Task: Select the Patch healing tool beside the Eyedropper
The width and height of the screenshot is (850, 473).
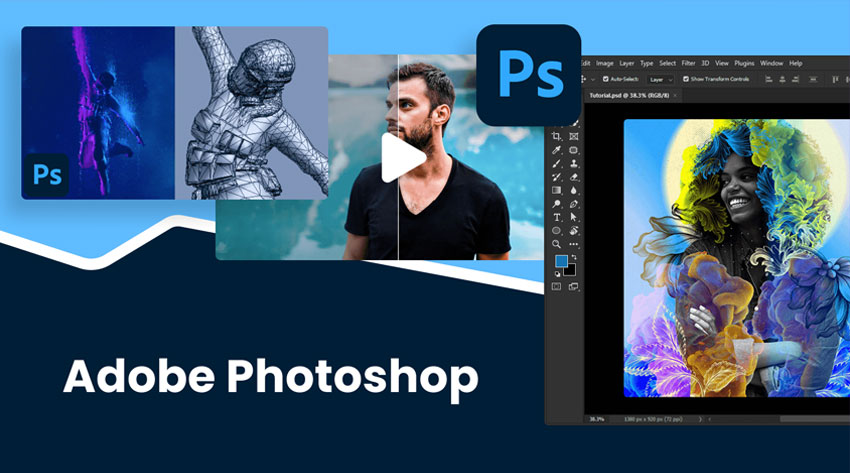Action: click(574, 150)
